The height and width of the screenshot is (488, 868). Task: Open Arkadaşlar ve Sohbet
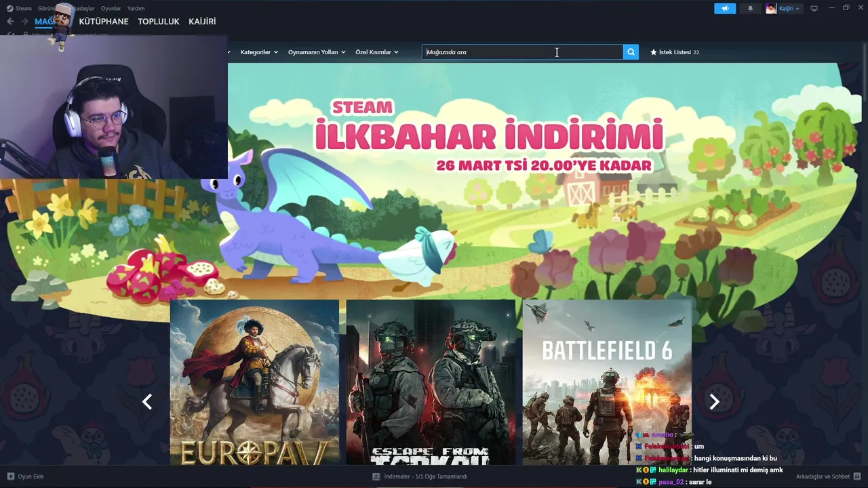[823, 476]
